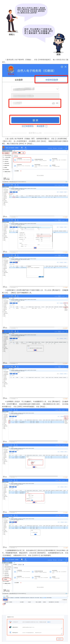Click the tax emblem logo in login header

click(x=11, y=70)
